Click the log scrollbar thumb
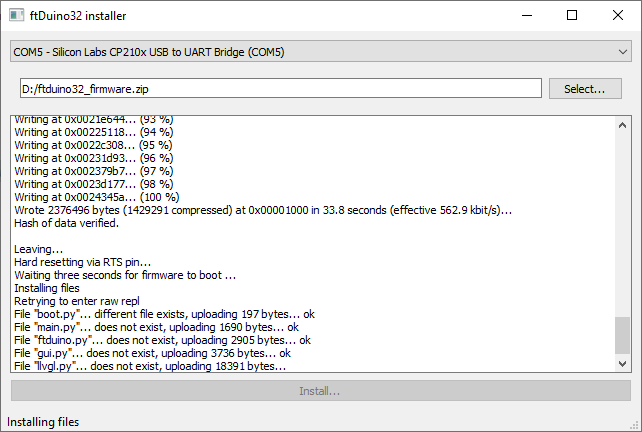This screenshot has width=642, height=432. pyautogui.click(x=622, y=335)
